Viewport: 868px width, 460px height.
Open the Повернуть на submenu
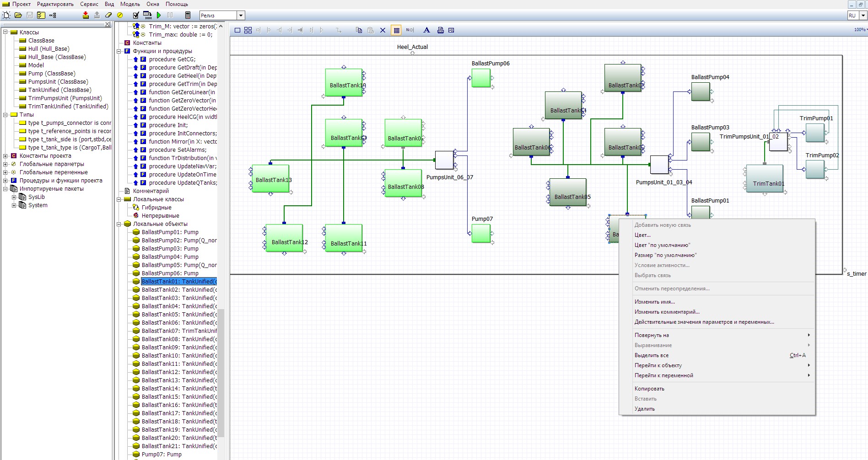pyautogui.click(x=717, y=335)
